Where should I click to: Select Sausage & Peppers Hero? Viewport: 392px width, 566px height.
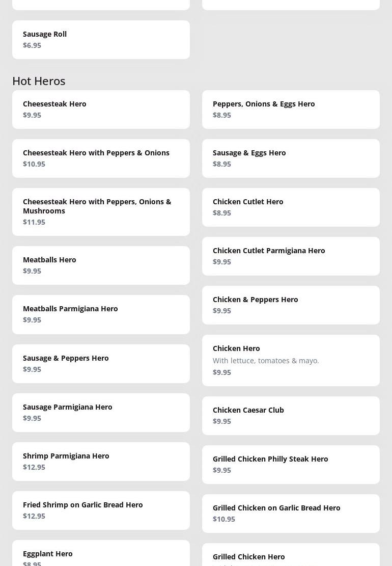click(101, 364)
